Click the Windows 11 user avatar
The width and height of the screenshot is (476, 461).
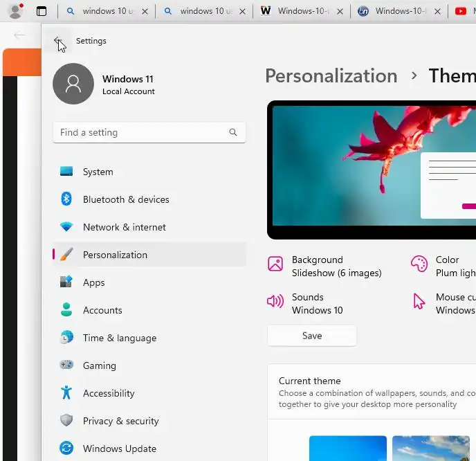click(x=73, y=84)
